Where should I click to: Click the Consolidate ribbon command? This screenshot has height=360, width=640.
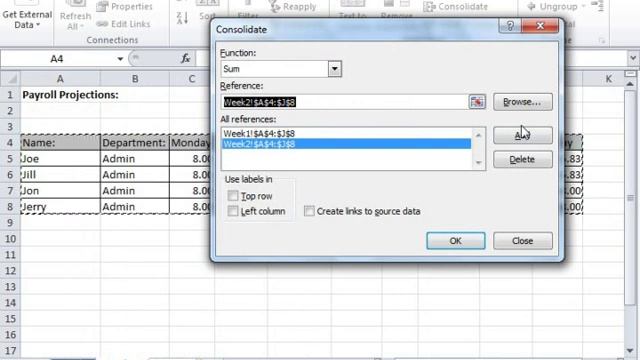click(456, 7)
